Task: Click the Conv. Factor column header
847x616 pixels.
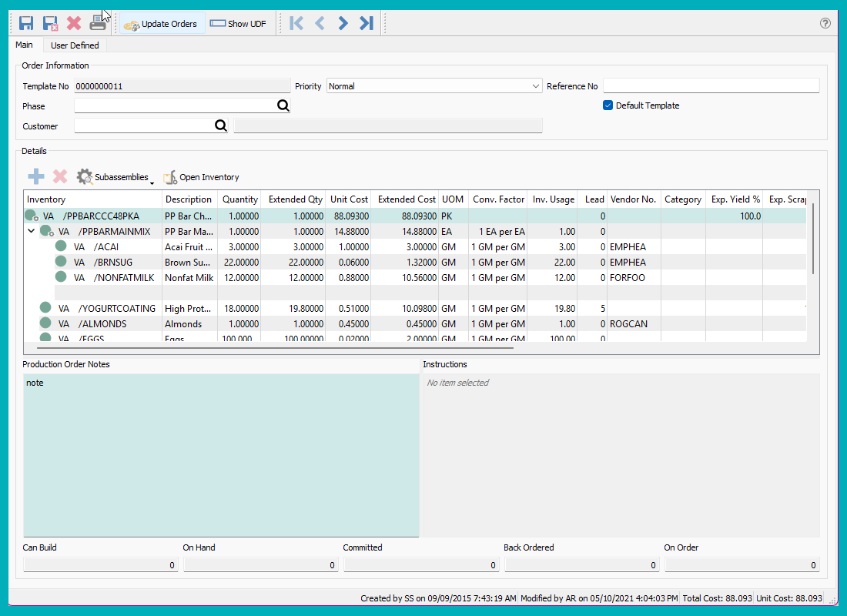Action: point(499,199)
